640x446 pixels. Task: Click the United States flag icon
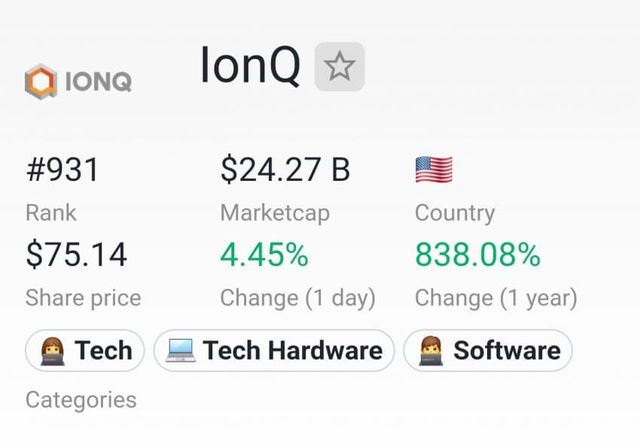click(434, 169)
